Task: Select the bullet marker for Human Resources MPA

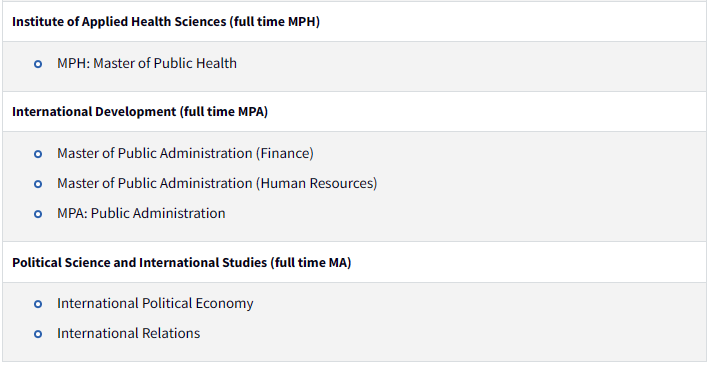Action: (x=38, y=184)
